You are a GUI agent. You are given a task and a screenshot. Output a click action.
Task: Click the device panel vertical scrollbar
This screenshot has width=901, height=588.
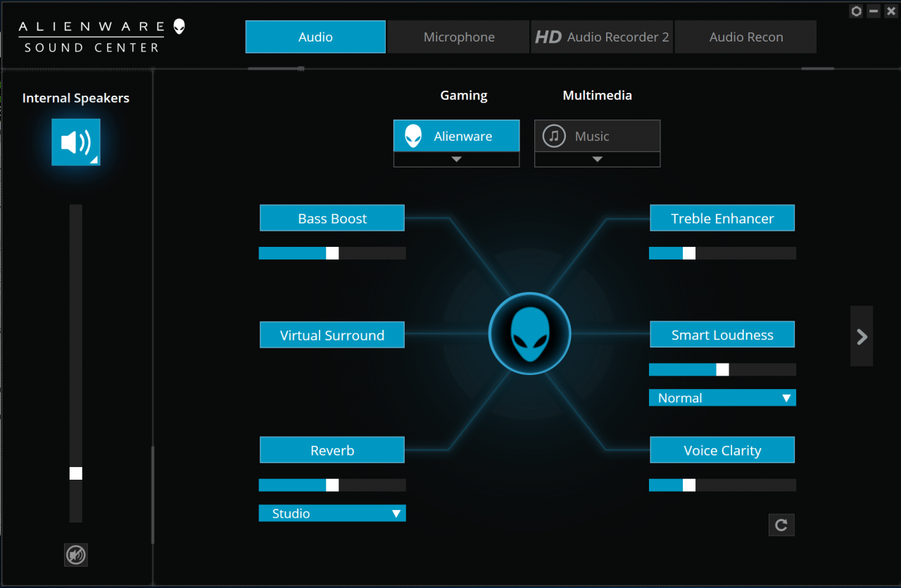tap(153, 494)
